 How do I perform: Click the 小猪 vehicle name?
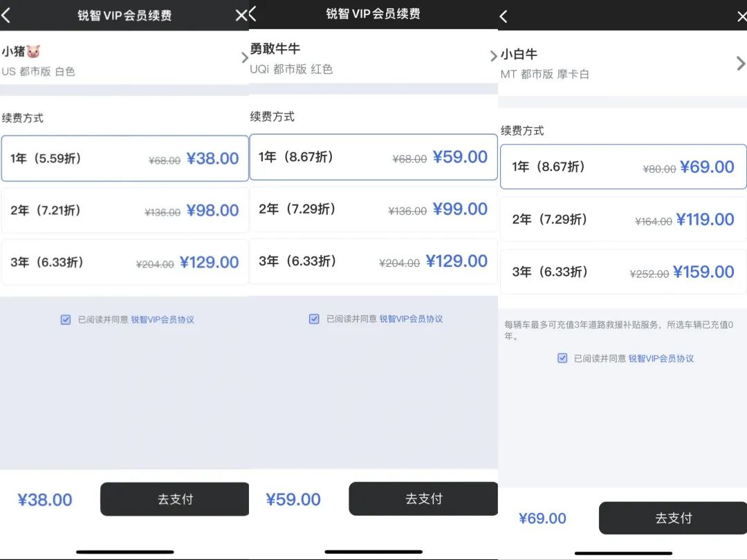pos(13,51)
